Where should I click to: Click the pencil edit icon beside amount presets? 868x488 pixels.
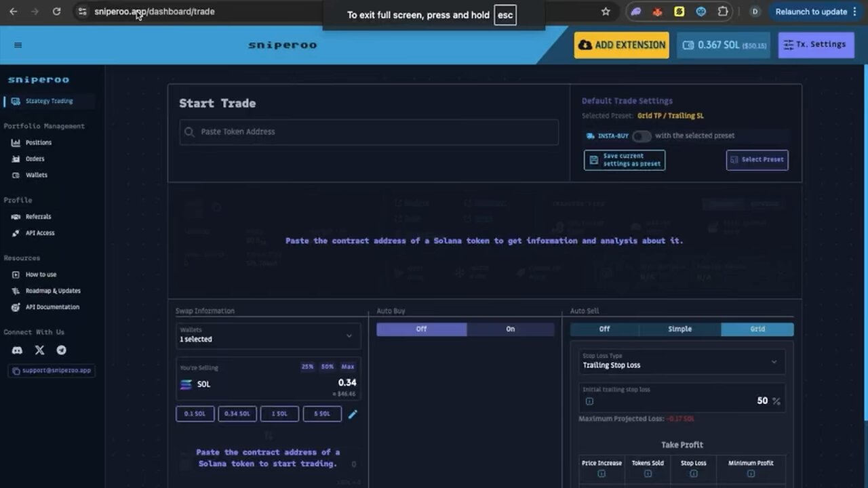(353, 414)
